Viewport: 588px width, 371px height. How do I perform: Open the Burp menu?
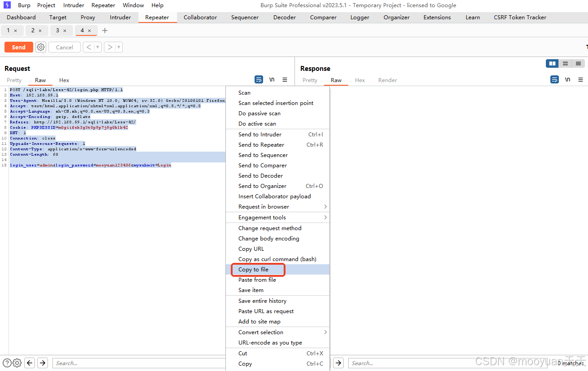tap(24, 5)
